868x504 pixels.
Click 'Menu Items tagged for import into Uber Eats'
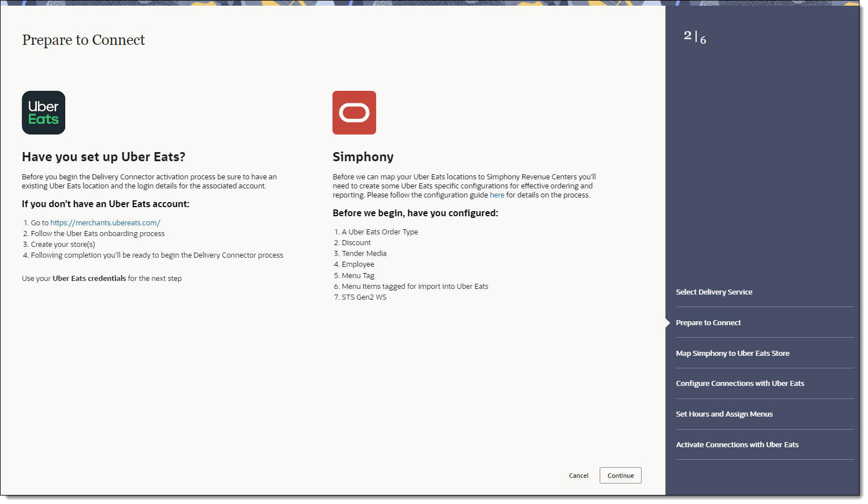click(415, 287)
